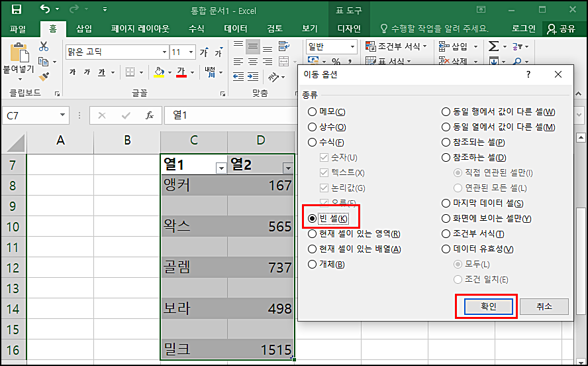The height and width of the screenshot is (366, 588).
Task: Click the Format Painter brush icon
Action: click(x=44, y=76)
